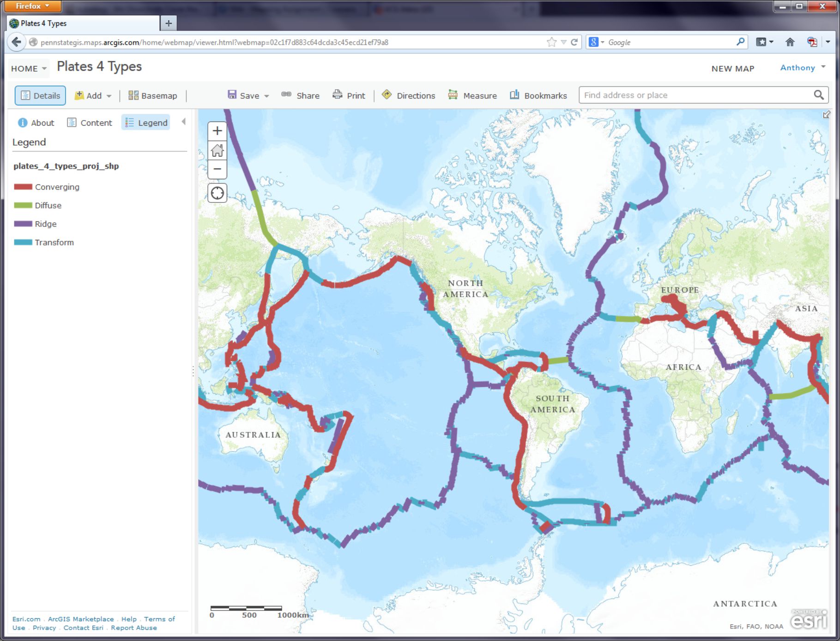
Task: Reset map to default extent home button
Action: [x=217, y=150]
